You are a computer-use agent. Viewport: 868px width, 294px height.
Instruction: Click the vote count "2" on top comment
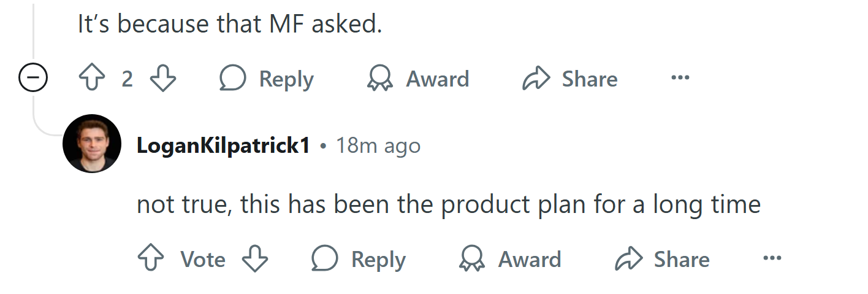[127, 79]
